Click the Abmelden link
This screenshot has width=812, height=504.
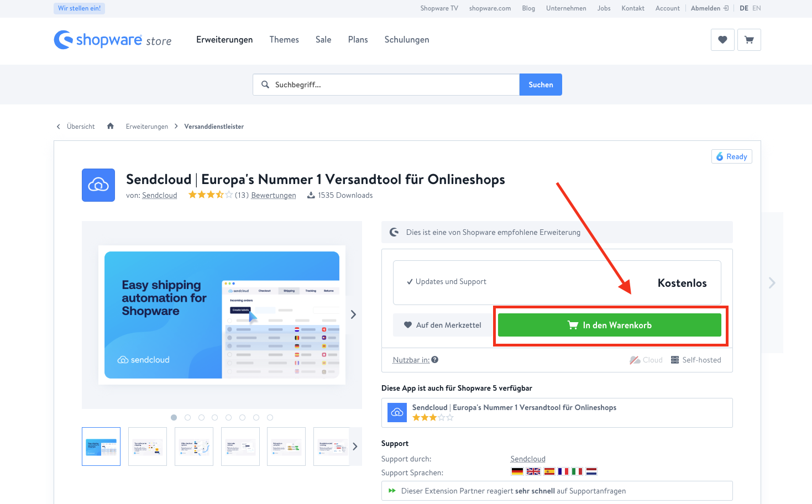[710, 8]
